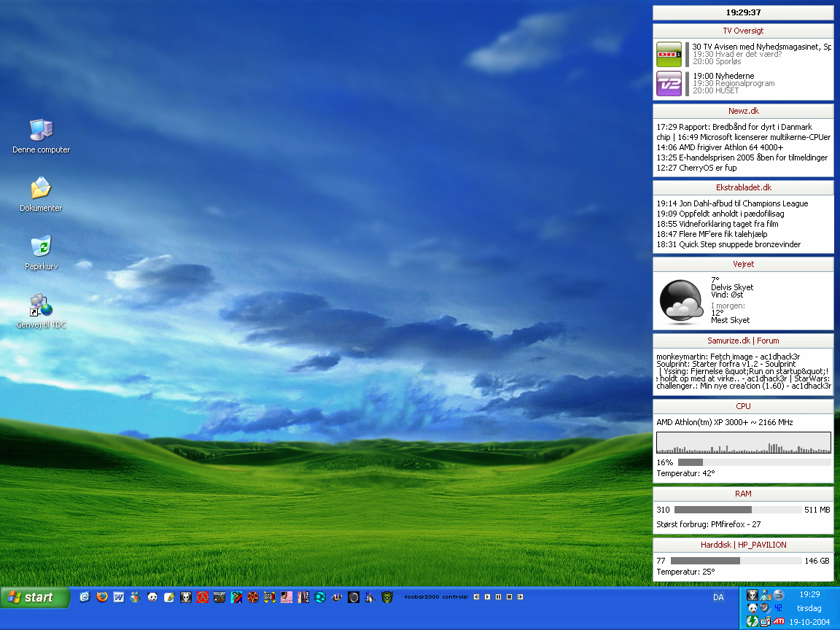Open the red pentagram game icon

tap(253, 596)
